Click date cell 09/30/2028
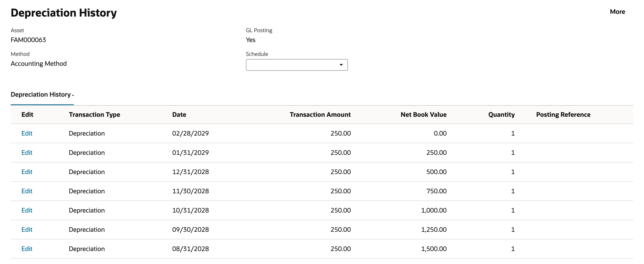Image resolution: width=644 pixels, height=264 pixels. [191, 230]
